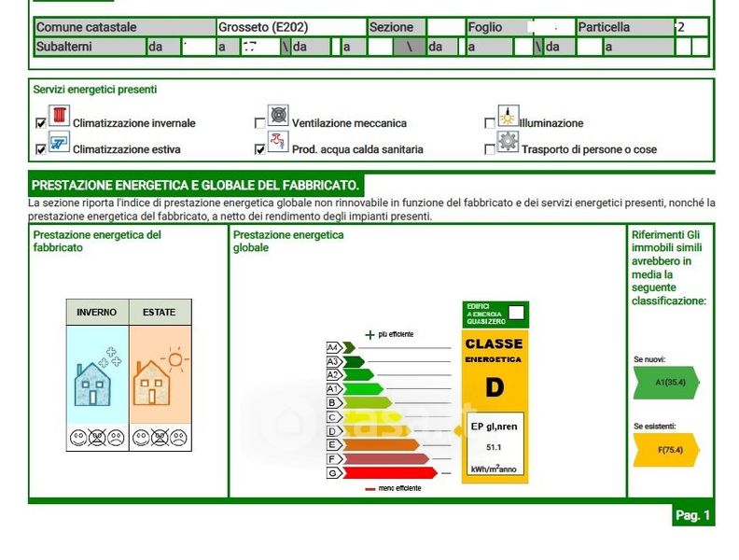
Task: Tick the Edifici a energia quasi zero box
Action: [516, 313]
